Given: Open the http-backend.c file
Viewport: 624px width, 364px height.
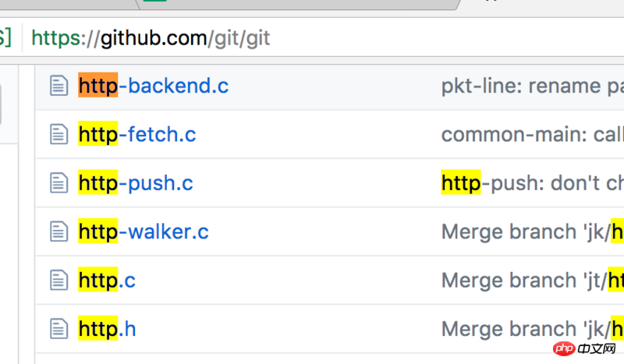Looking at the screenshot, I should (x=153, y=86).
